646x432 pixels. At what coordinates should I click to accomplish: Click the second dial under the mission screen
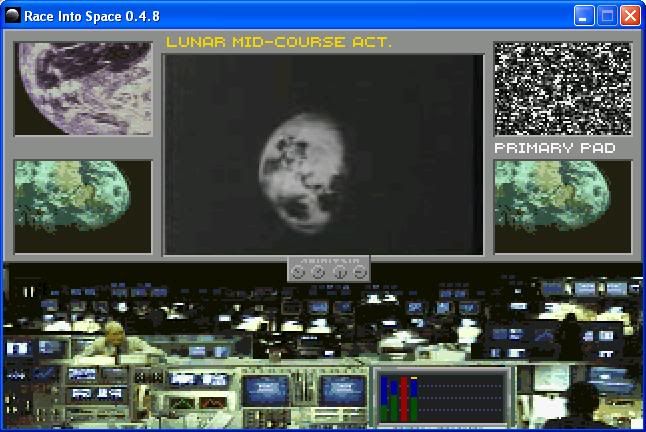(x=318, y=272)
